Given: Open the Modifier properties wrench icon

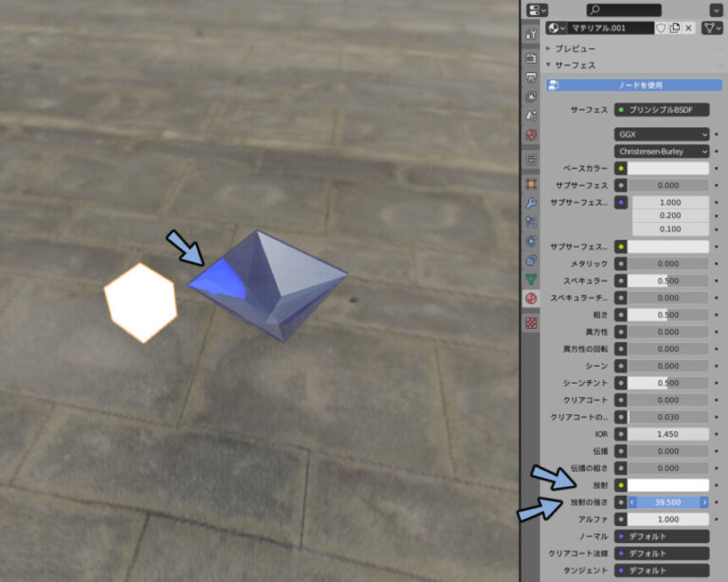Looking at the screenshot, I should click(531, 203).
